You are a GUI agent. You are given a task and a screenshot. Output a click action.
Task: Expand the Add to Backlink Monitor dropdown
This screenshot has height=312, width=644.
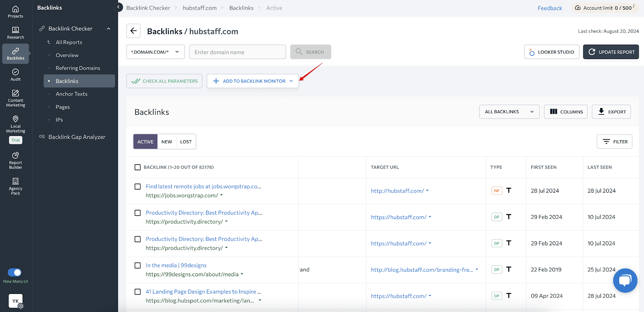click(x=291, y=81)
